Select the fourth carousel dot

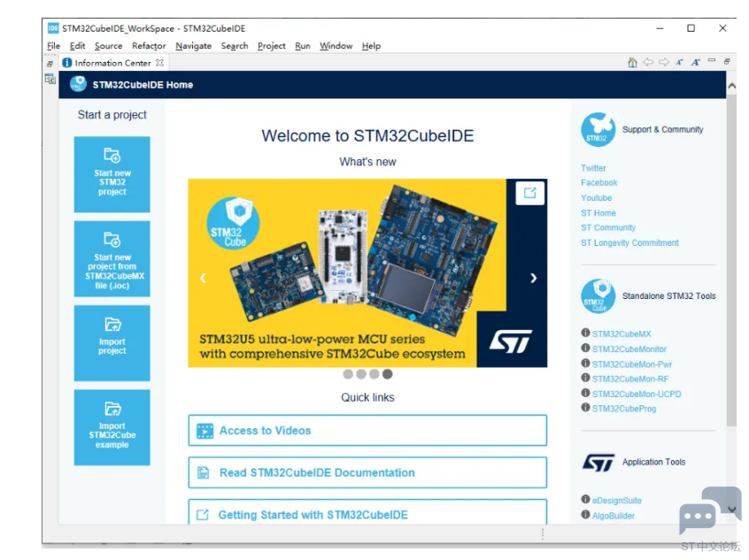pos(388,374)
